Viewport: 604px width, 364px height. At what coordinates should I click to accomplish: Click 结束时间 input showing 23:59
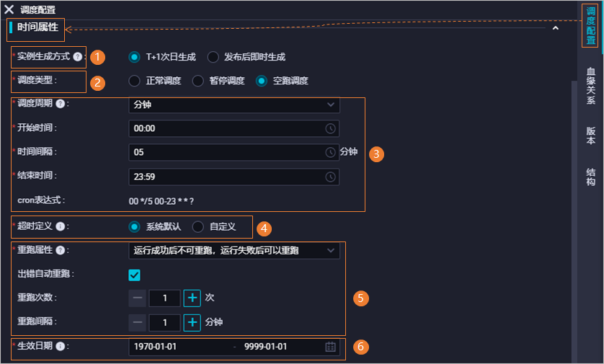234,177
